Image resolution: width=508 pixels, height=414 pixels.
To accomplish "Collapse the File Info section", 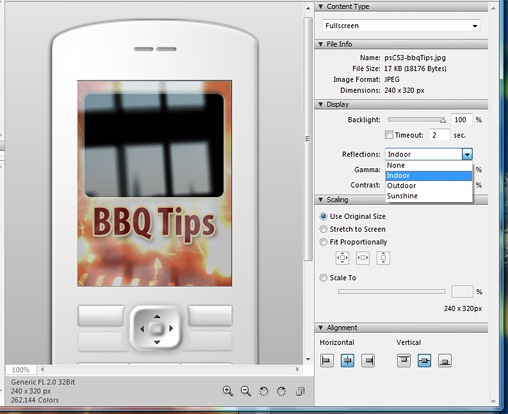I will coord(321,44).
